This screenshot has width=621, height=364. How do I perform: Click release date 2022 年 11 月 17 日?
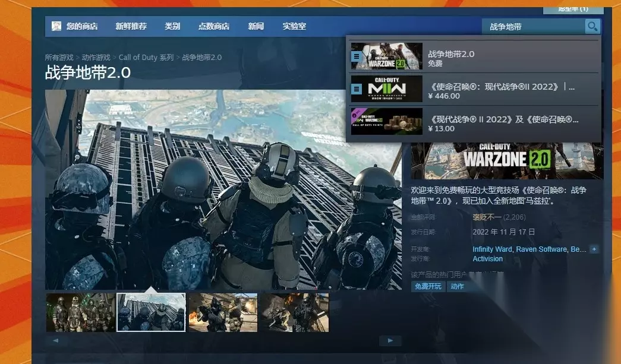point(504,232)
